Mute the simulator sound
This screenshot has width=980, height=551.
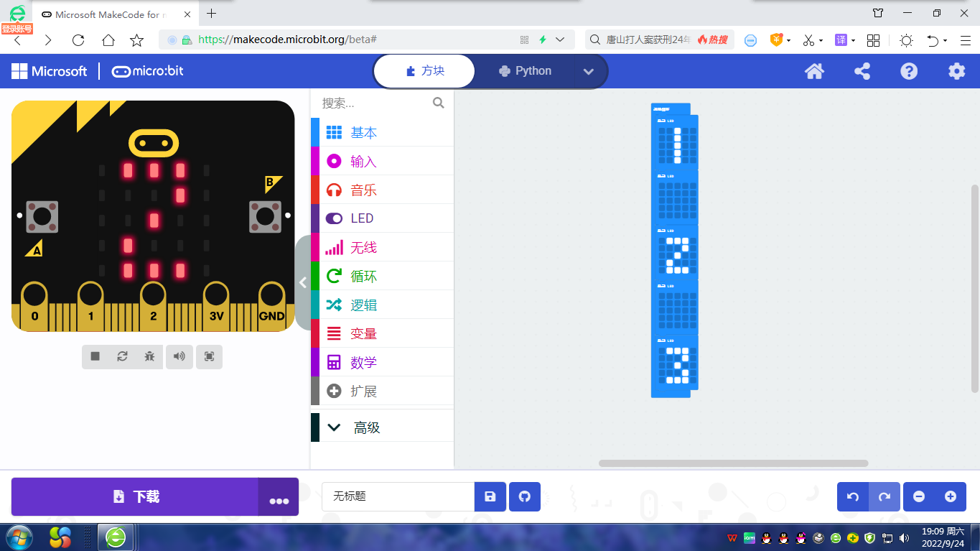179,356
